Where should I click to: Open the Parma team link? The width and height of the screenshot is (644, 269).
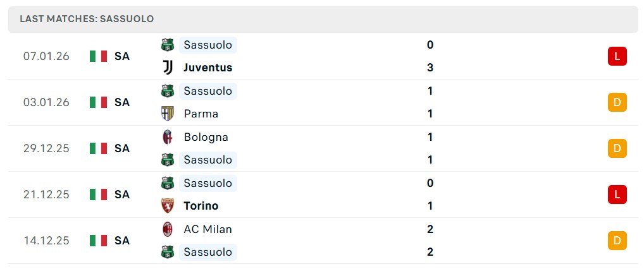201,114
